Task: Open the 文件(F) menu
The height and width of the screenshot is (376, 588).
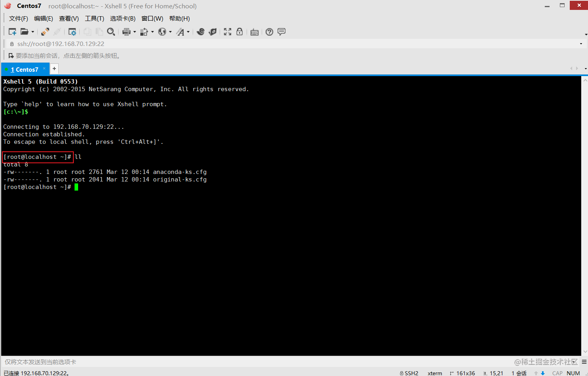Action: tap(19, 19)
